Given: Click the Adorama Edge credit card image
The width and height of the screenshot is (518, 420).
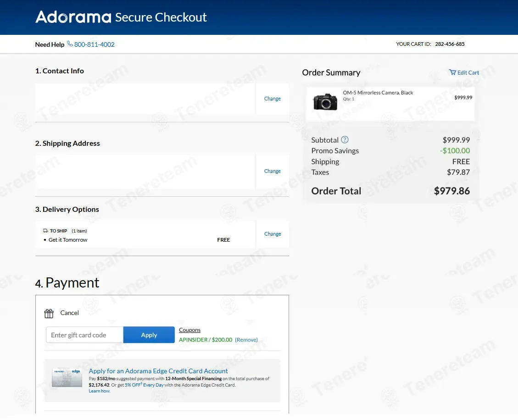Looking at the screenshot, I should click(x=67, y=377).
